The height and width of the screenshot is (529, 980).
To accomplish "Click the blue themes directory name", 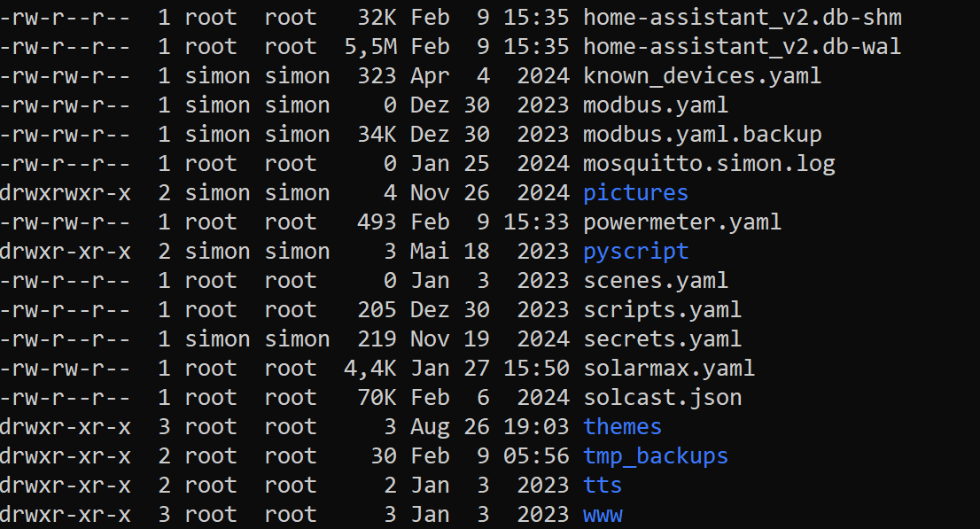I will [622, 426].
